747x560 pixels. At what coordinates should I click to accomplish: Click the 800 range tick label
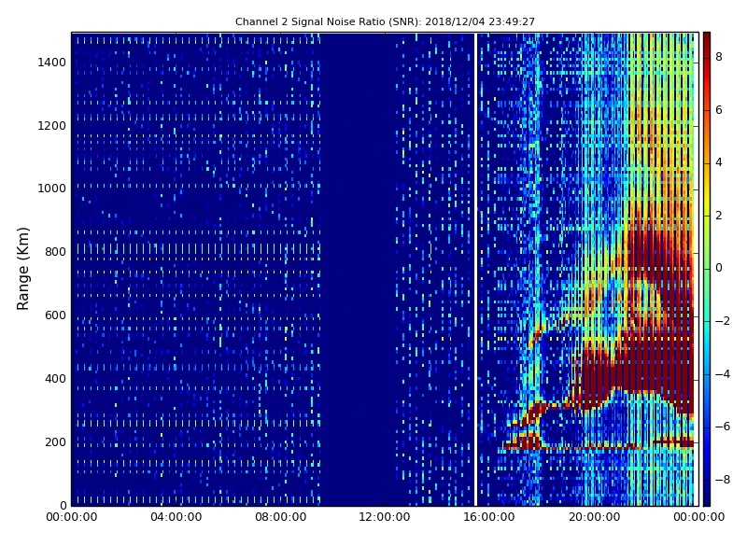point(55,252)
